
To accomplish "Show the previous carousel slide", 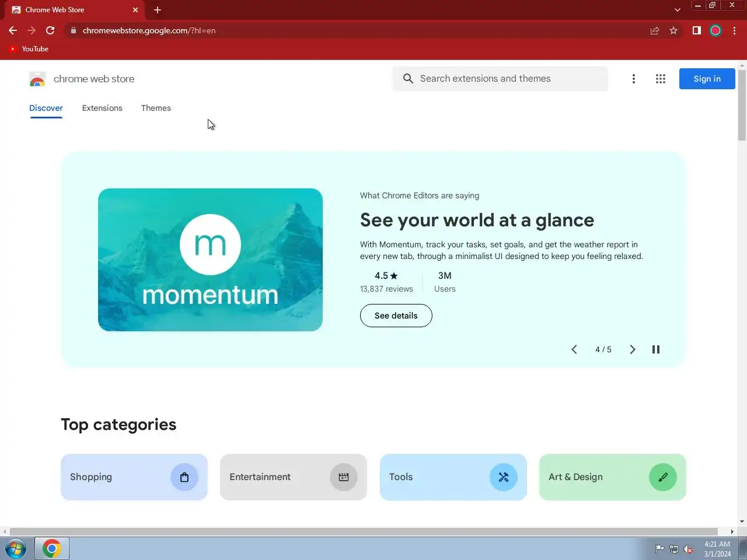I will coord(574,349).
